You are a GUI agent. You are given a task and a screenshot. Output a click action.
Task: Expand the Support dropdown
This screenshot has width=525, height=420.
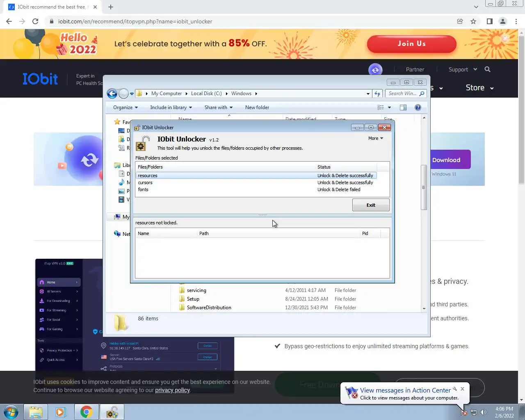click(x=463, y=69)
